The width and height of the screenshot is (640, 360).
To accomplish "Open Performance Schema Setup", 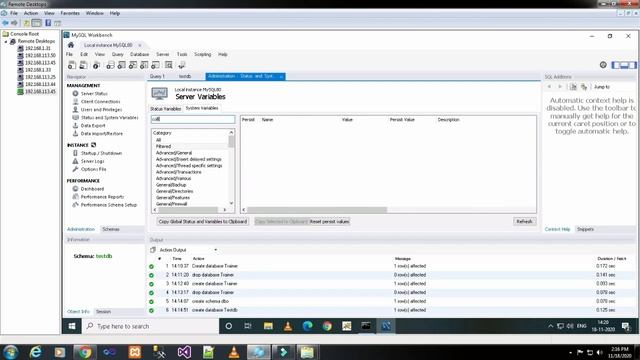I will 109,205.
